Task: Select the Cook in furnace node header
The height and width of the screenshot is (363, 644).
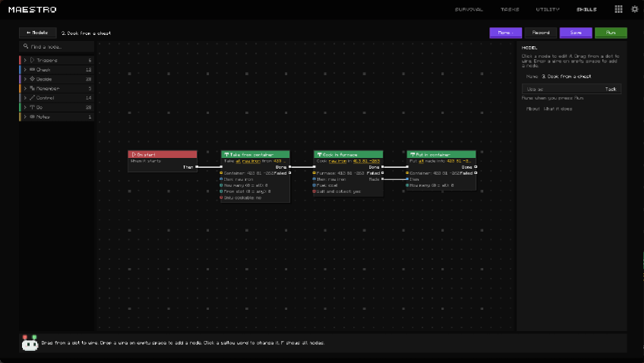Action: click(x=349, y=154)
